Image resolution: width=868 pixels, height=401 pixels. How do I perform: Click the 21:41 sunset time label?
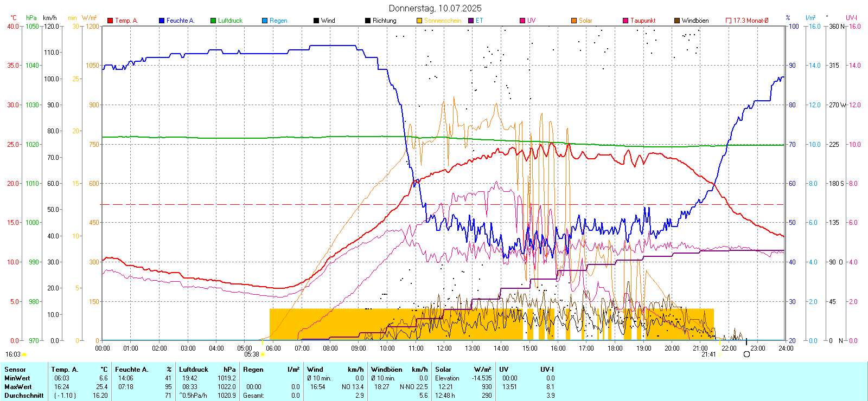pos(709,354)
